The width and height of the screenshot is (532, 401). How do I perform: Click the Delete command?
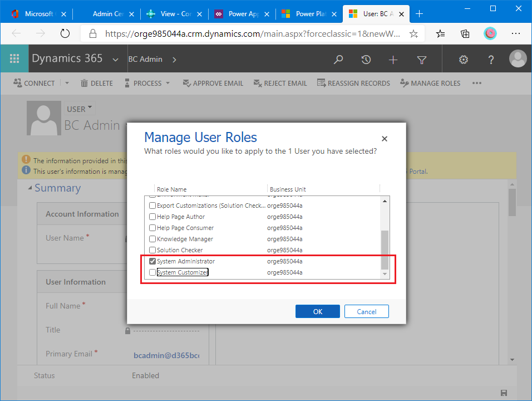[97, 83]
